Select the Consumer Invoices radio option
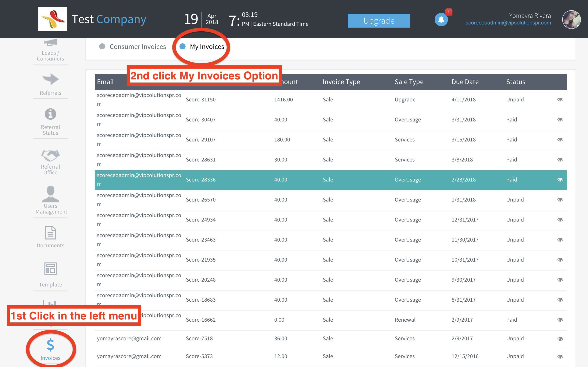This screenshot has height=367, width=588. point(102,47)
